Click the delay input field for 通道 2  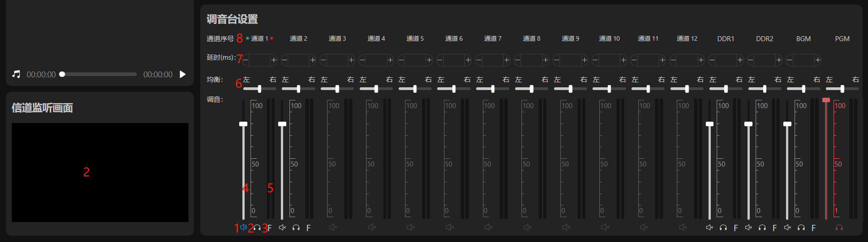click(x=298, y=60)
